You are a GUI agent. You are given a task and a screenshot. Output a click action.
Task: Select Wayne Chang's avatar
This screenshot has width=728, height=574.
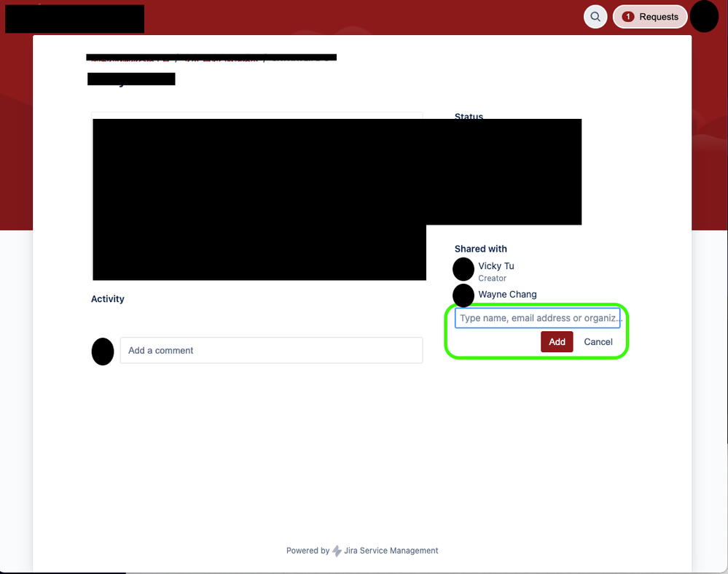click(x=463, y=295)
